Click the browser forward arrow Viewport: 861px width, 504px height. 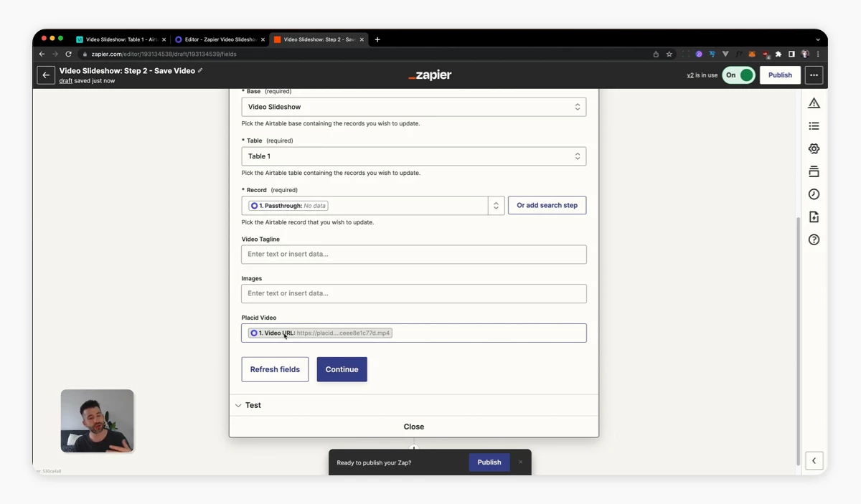(x=55, y=54)
